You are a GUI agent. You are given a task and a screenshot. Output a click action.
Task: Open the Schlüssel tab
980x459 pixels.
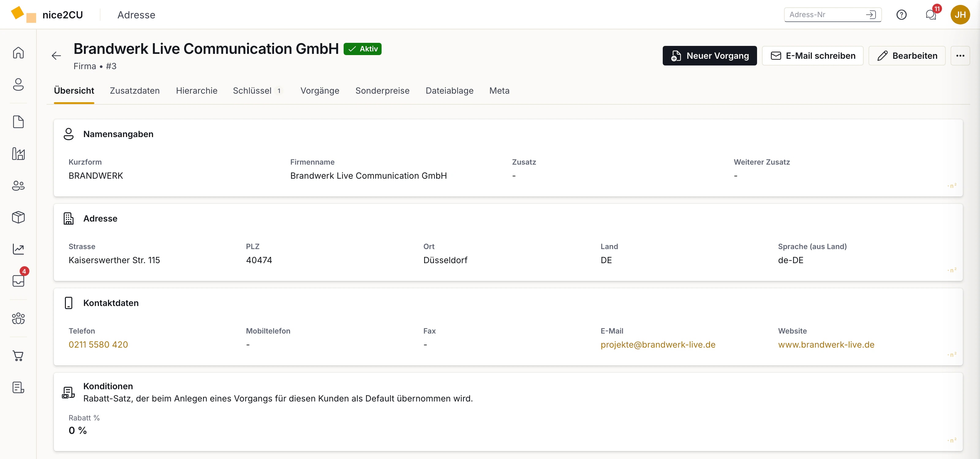coord(258,91)
